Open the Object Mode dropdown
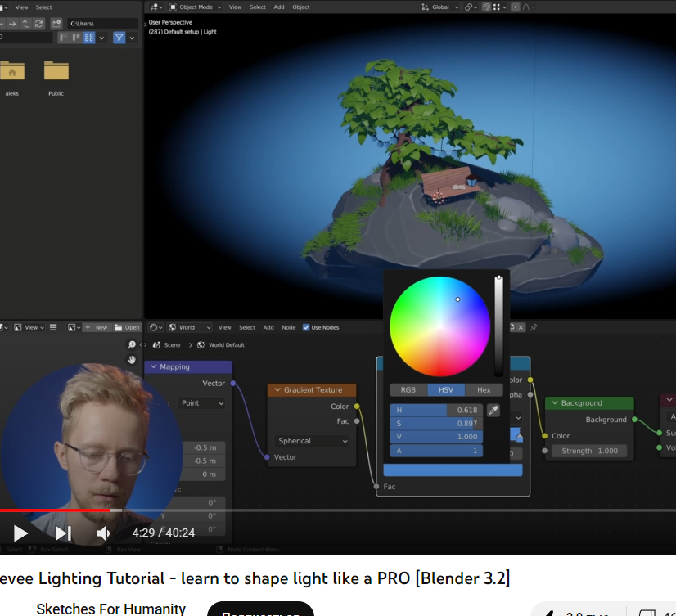676x616 pixels. coord(195,7)
